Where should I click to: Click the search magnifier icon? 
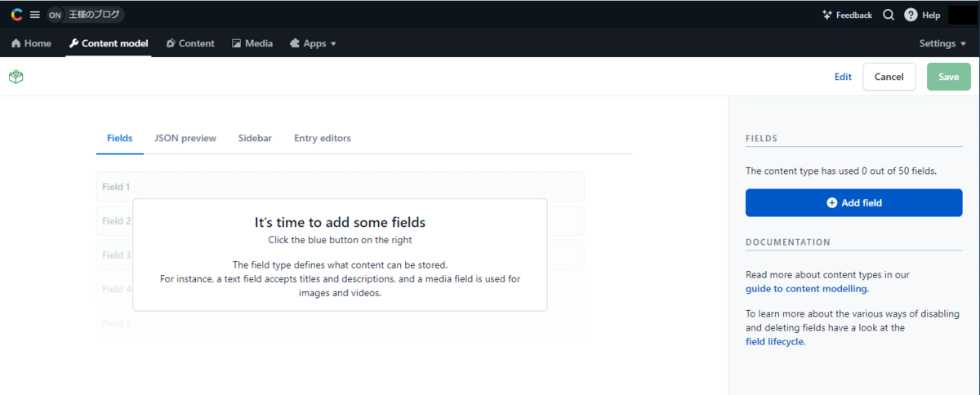coord(889,15)
